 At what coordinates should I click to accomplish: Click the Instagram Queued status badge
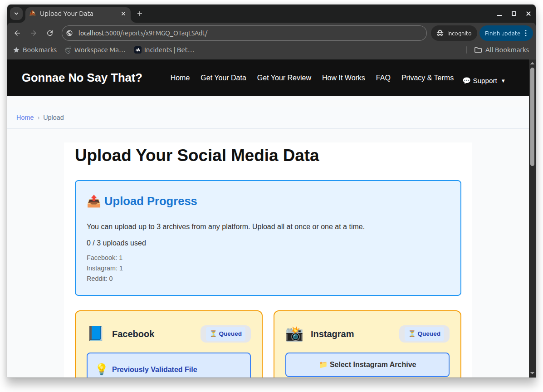pyautogui.click(x=425, y=334)
